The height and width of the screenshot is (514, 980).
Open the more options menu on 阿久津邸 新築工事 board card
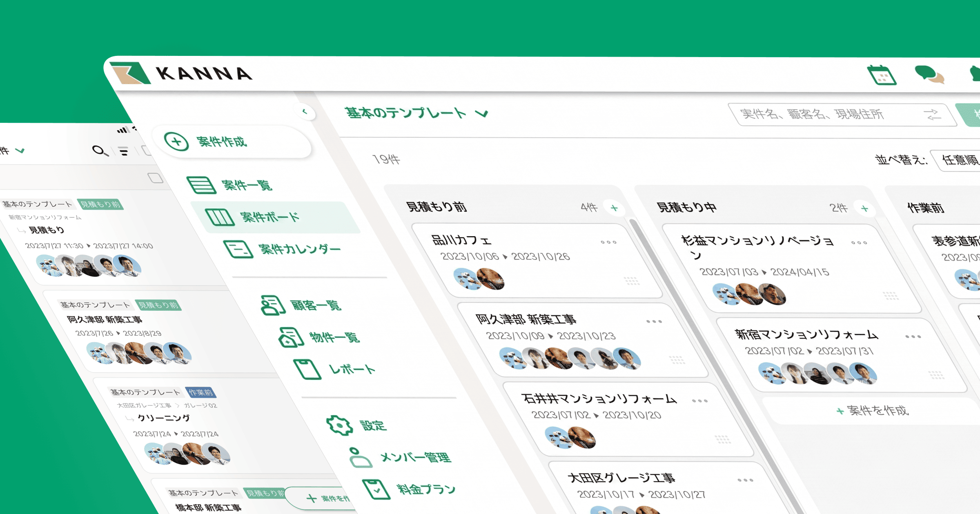coord(654,321)
